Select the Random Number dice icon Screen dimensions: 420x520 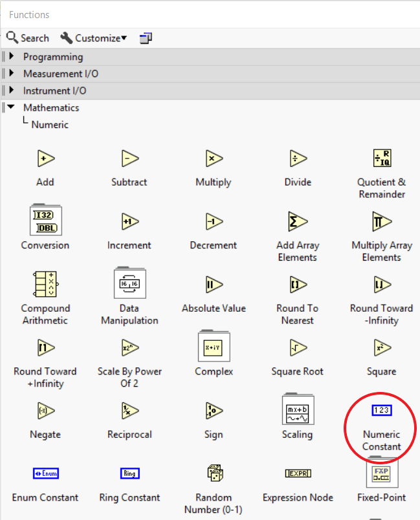tap(215, 473)
